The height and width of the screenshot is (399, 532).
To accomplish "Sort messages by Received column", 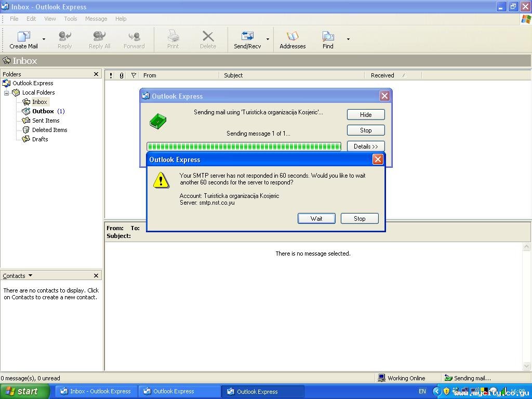I will [393, 75].
